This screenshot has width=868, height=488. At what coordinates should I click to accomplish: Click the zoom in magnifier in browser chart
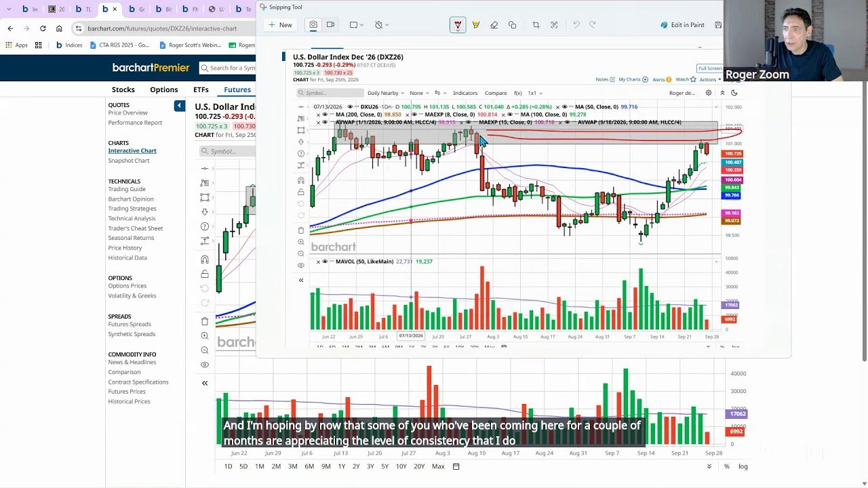205,335
